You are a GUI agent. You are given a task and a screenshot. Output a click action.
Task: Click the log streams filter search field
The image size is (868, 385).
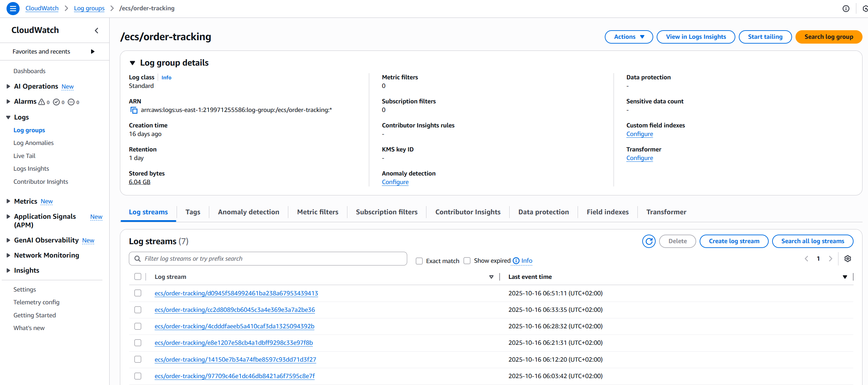(268, 258)
